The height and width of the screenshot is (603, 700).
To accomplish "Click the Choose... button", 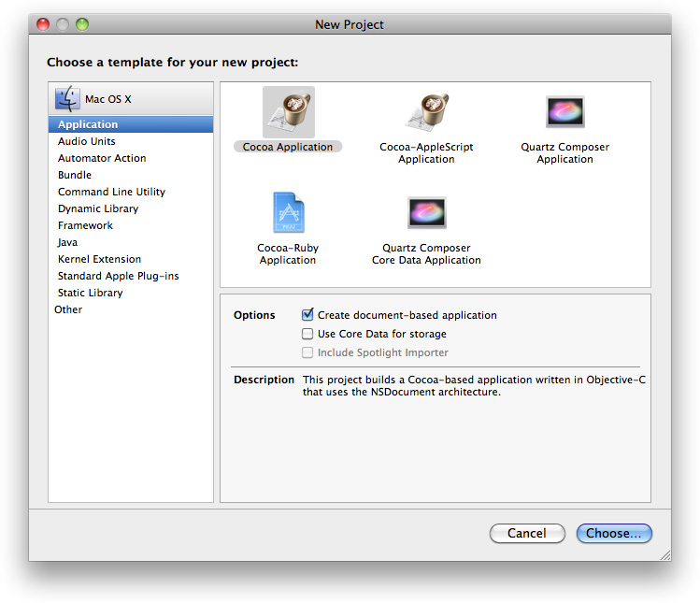I will (x=614, y=533).
